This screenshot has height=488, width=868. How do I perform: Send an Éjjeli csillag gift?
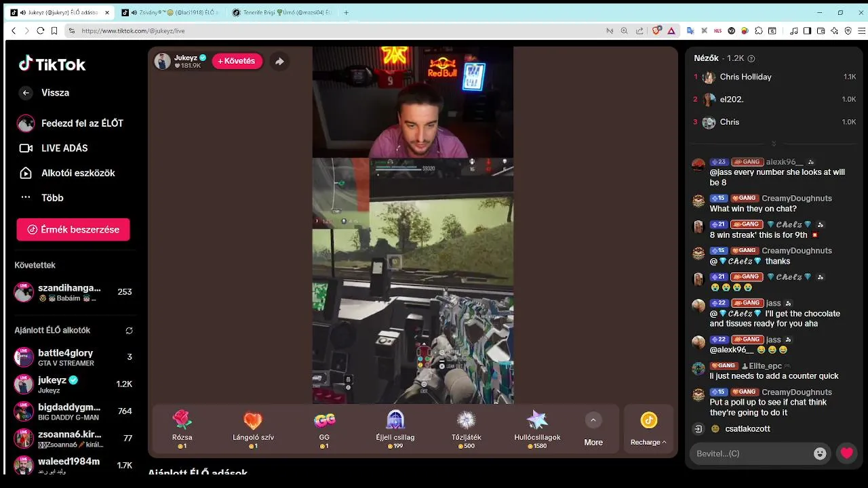pos(395,429)
